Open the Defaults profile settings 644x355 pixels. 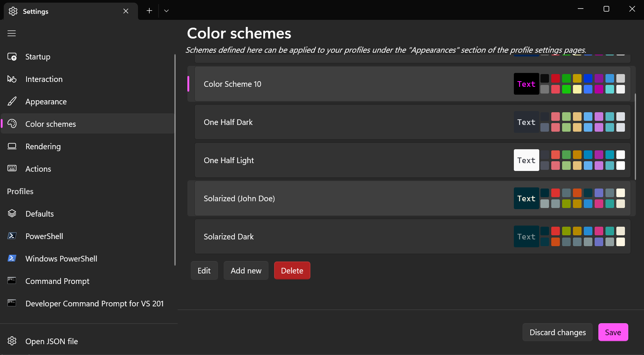pyautogui.click(x=88, y=214)
